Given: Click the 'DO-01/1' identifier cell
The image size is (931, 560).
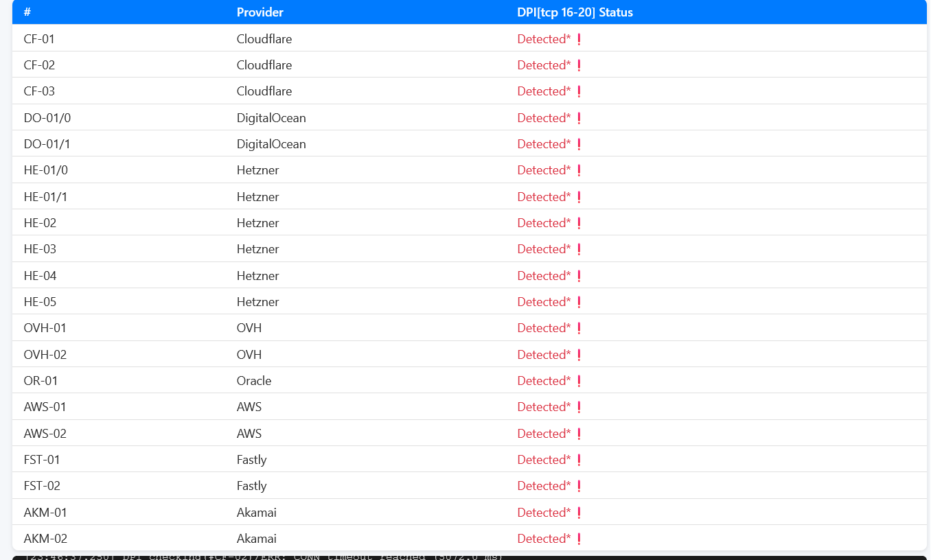Looking at the screenshot, I should pos(47,144).
